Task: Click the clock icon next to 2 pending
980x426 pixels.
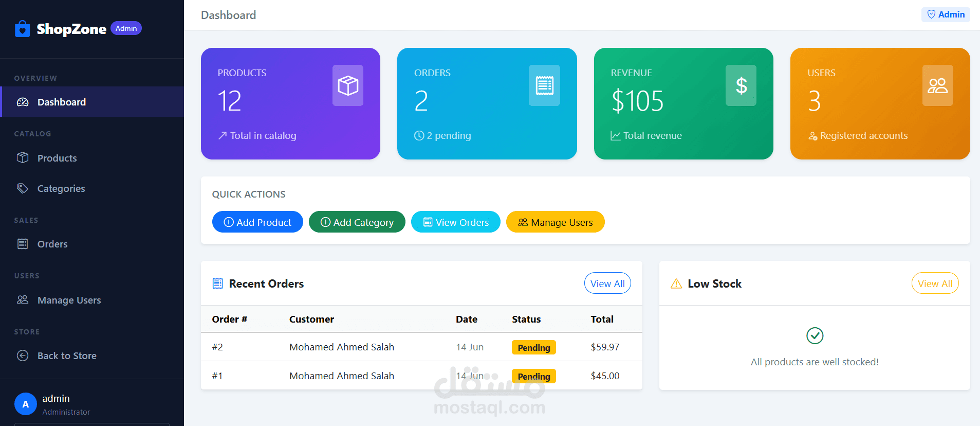Action: point(419,135)
